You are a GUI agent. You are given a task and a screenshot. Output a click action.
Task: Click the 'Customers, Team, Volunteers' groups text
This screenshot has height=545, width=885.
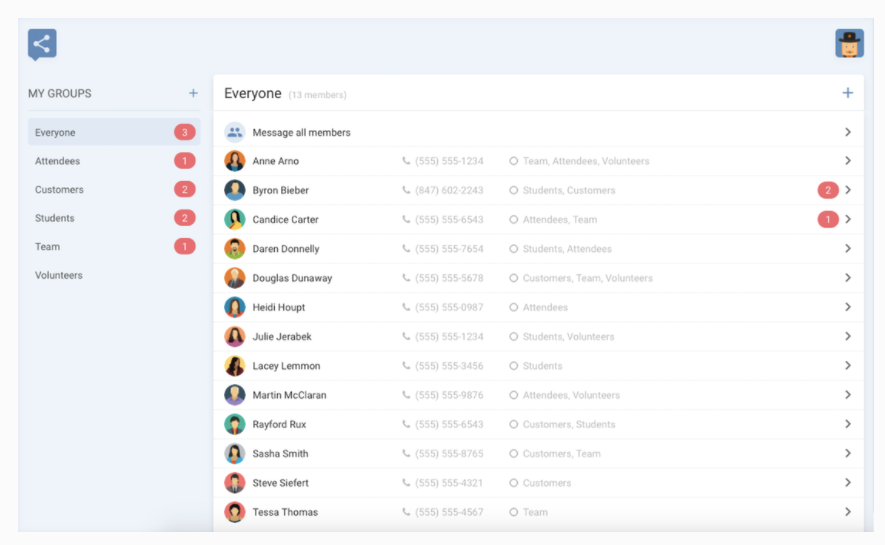(588, 279)
